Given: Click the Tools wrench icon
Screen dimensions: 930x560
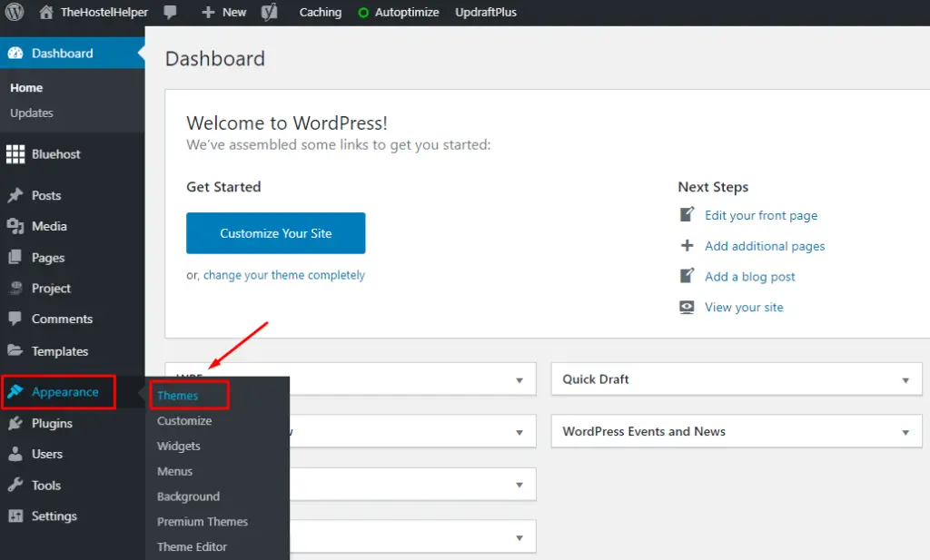Looking at the screenshot, I should (15, 485).
